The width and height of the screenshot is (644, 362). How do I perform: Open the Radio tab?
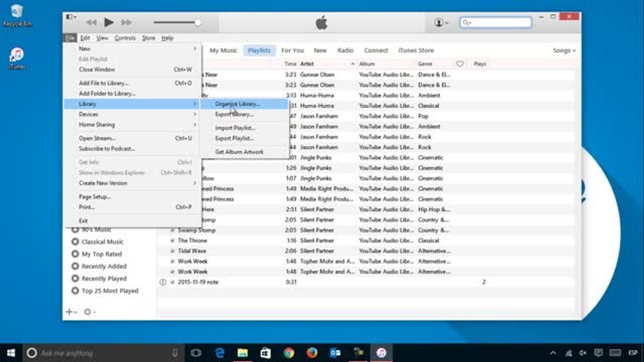click(x=345, y=50)
